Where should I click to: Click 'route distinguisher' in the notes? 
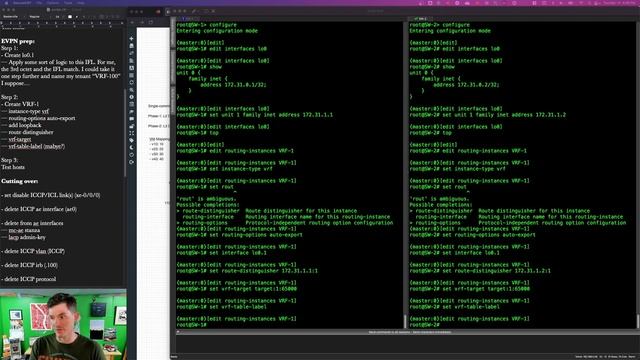point(31,132)
